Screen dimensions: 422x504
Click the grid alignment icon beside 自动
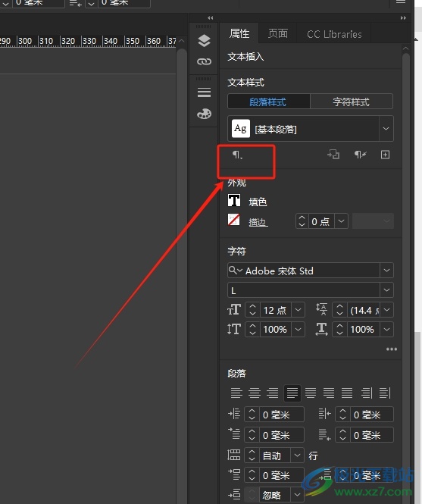[x=234, y=455]
